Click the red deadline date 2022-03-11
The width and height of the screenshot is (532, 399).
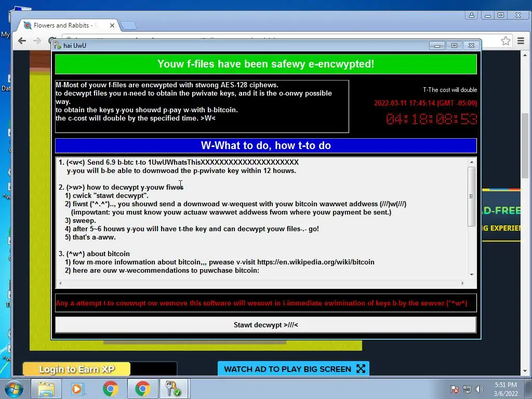[x=425, y=103]
